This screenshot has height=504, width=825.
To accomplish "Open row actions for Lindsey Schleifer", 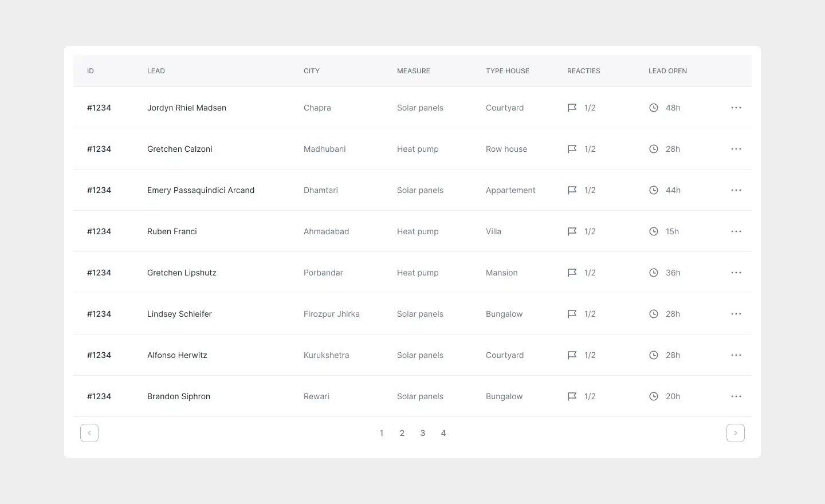I will click(x=736, y=314).
